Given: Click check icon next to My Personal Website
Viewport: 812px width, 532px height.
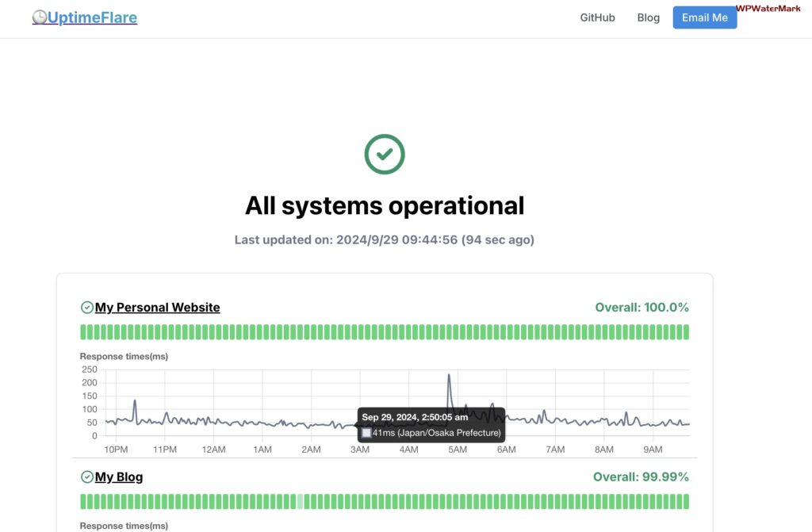Looking at the screenshot, I should click(x=87, y=307).
